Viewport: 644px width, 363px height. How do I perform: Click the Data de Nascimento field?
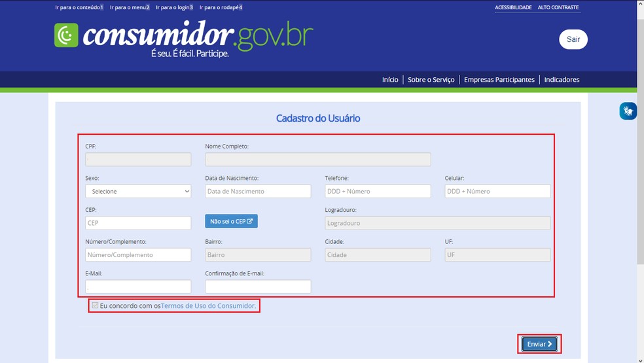tap(258, 192)
